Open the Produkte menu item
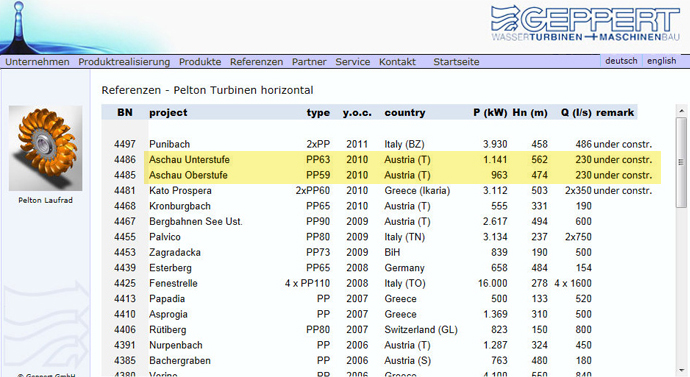 [200, 62]
